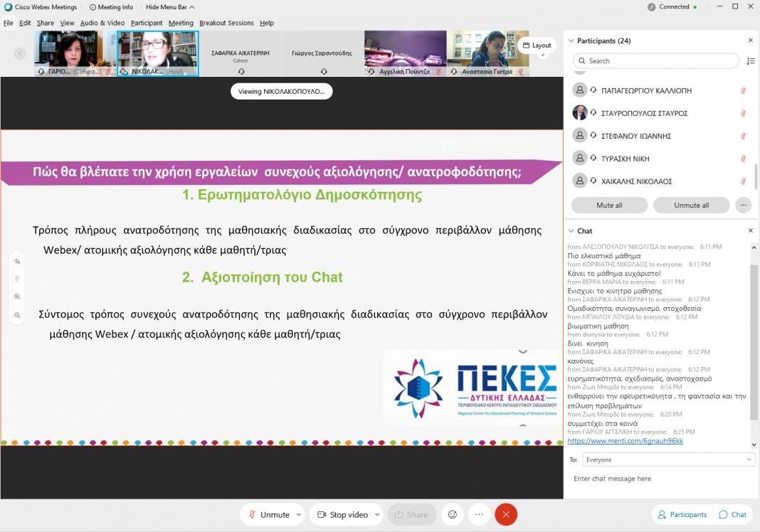The image size is (760, 532).
Task: Toggle the Chat panel button
Action: [x=732, y=514]
